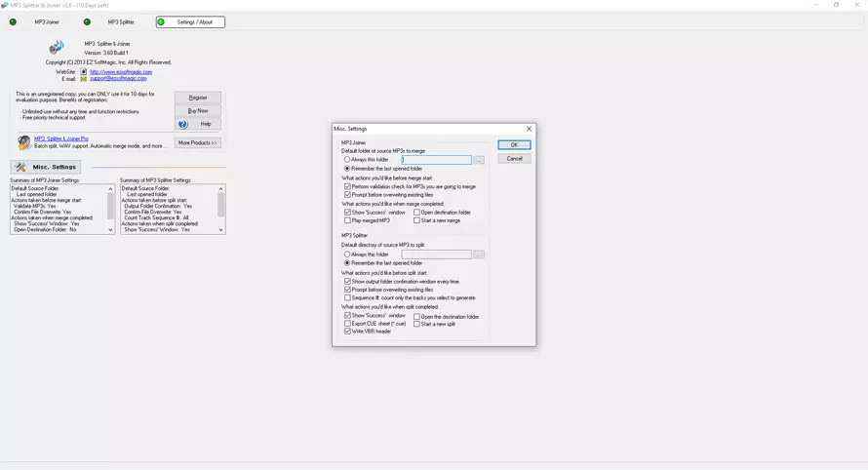Enable Play merged MP3 checkbox
This screenshot has height=470, width=868.
pos(347,220)
